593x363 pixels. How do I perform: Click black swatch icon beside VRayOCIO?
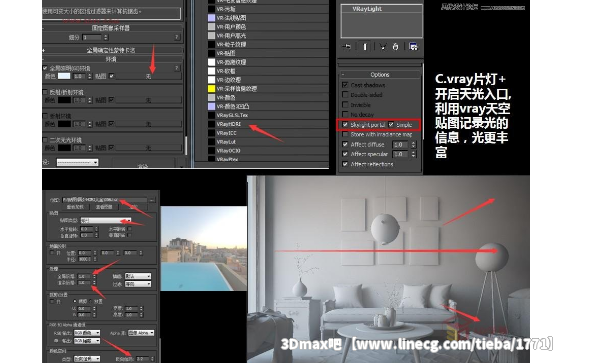pyautogui.click(x=211, y=150)
